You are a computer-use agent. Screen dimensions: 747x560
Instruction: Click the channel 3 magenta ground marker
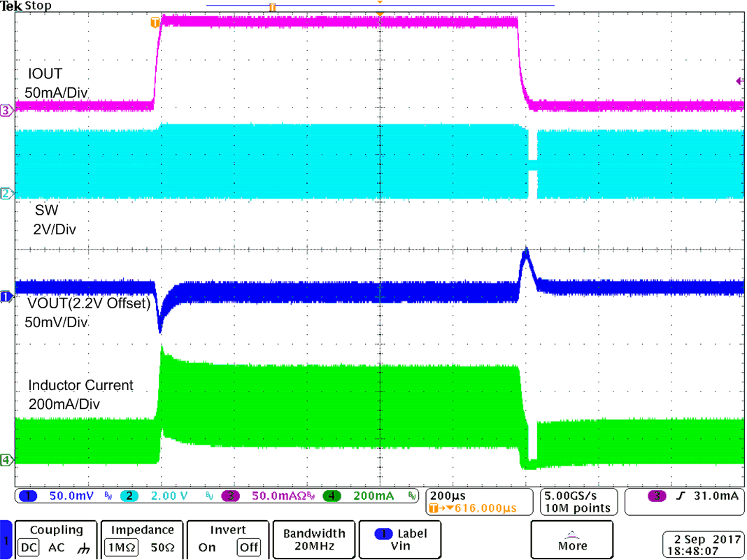(6, 110)
